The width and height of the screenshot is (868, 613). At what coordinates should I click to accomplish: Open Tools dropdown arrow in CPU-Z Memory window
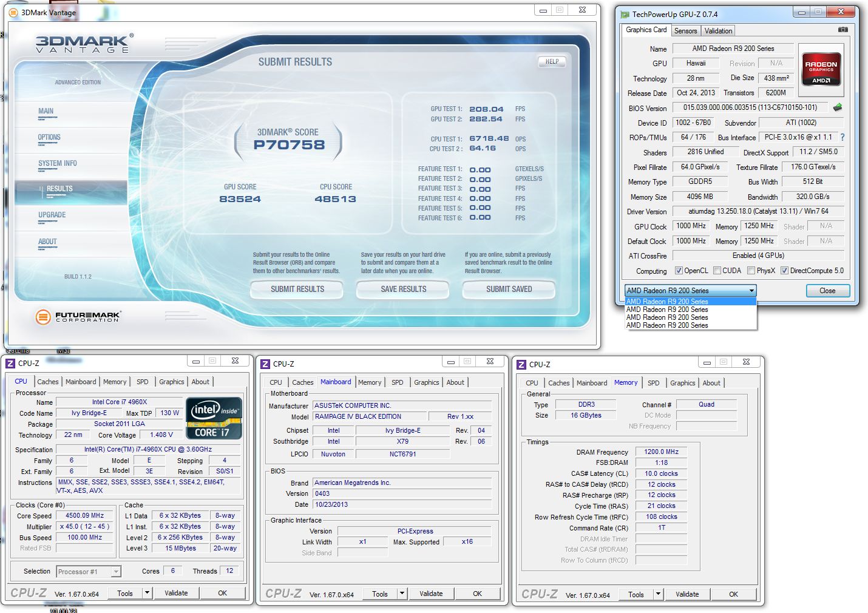coord(658,594)
